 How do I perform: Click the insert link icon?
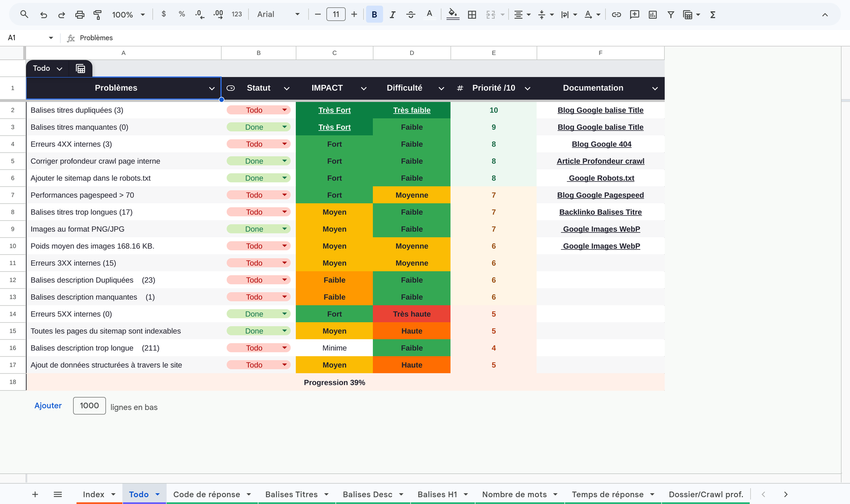[x=617, y=15]
